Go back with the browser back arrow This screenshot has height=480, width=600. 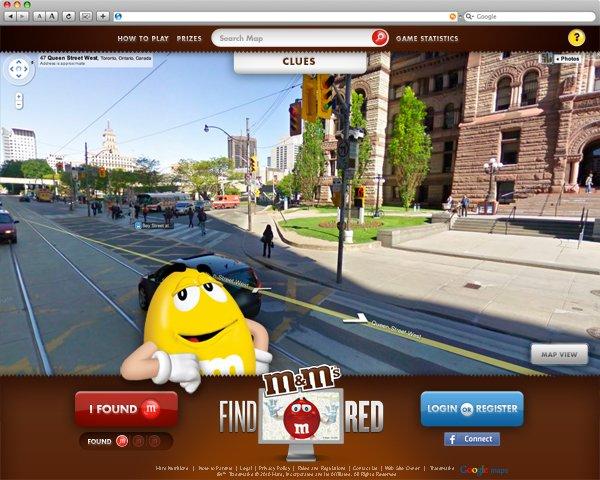[10, 16]
